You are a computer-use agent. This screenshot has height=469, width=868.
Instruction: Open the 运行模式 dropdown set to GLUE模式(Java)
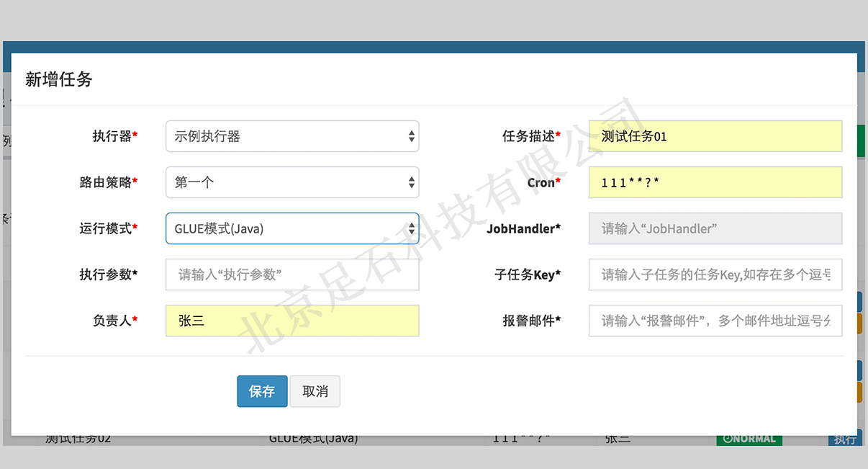pos(291,228)
